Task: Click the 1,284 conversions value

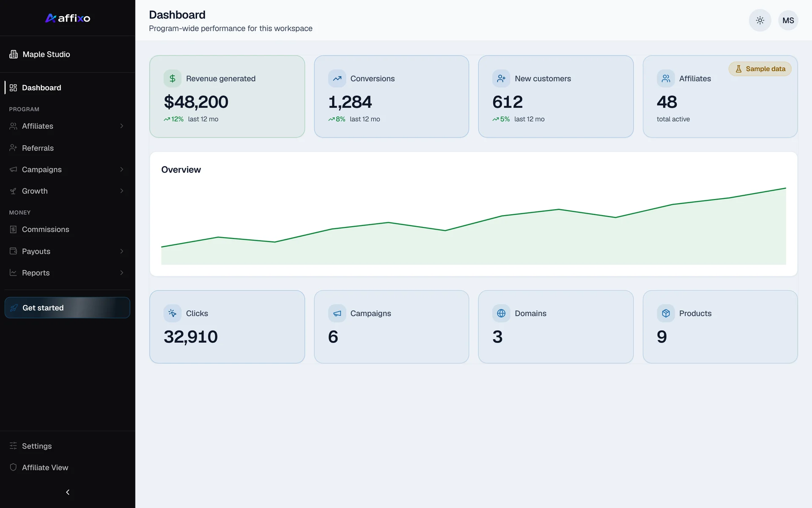Action: (350, 102)
